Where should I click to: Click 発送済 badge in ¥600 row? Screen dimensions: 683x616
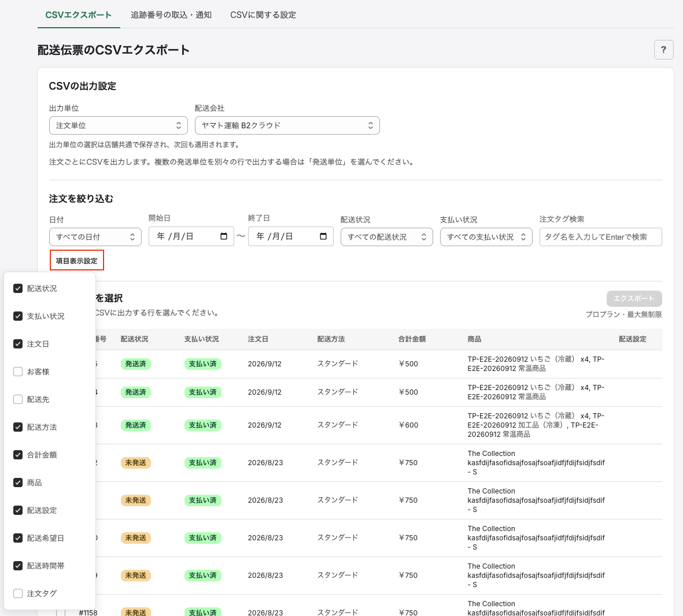coord(135,425)
